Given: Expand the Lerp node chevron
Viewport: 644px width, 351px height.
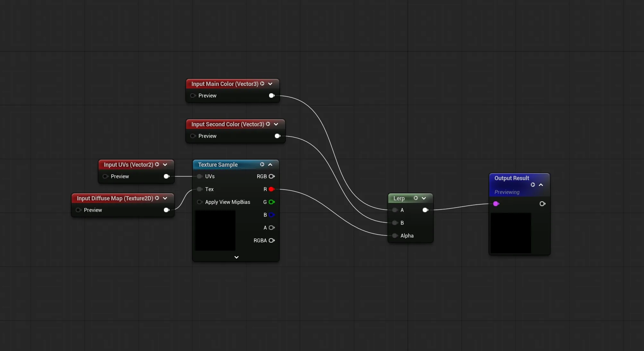Looking at the screenshot, I should click(424, 198).
